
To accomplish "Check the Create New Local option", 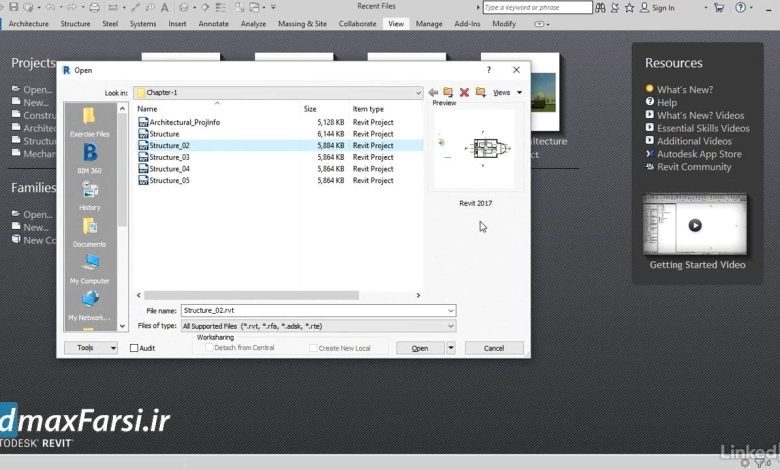I will pos(312,348).
